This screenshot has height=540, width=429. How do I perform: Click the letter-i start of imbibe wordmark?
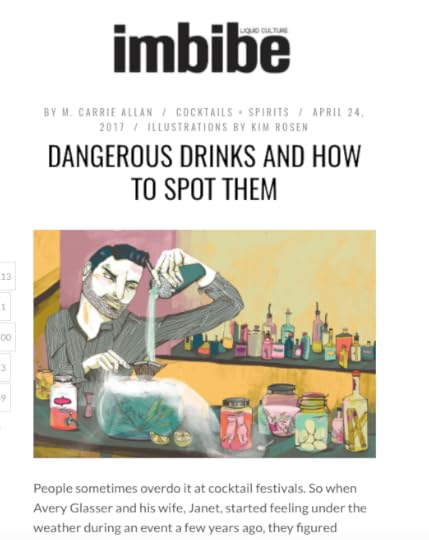pyautogui.click(x=119, y=48)
